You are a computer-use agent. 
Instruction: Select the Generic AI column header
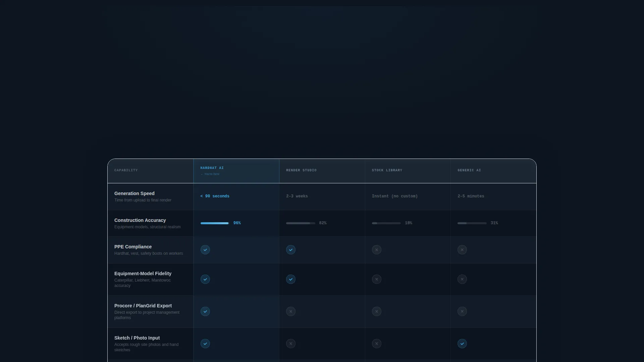pyautogui.click(x=493, y=171)
